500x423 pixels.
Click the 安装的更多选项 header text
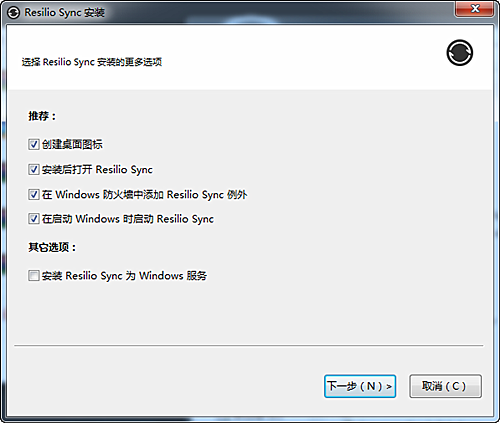pyautogui.click(x=130, y=62)
